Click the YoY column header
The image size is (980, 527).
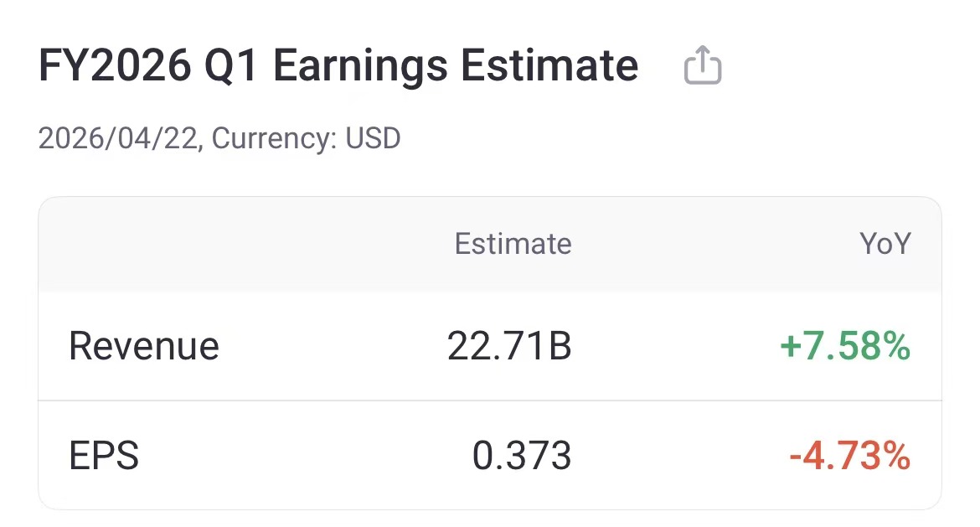pyautogui.click(x=885, y=244)
